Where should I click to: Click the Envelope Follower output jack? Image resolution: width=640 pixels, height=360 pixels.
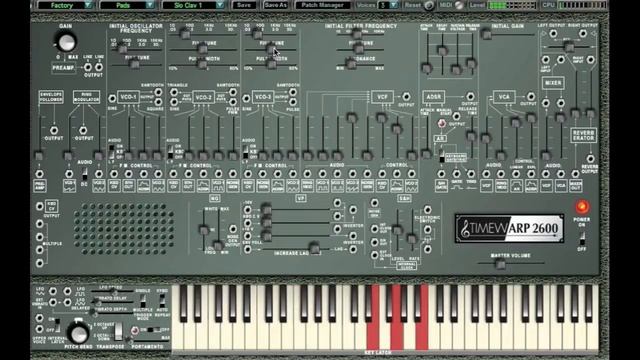tap(53, 130)
